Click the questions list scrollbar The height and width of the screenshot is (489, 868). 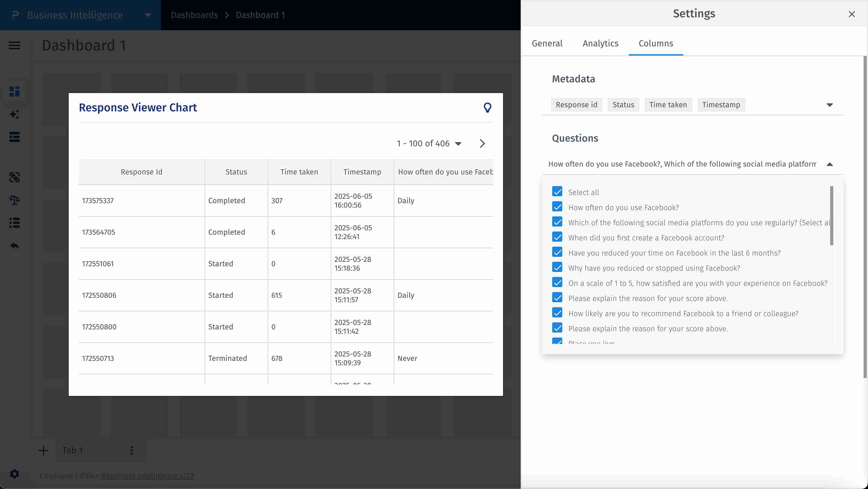tap(831, 216)
